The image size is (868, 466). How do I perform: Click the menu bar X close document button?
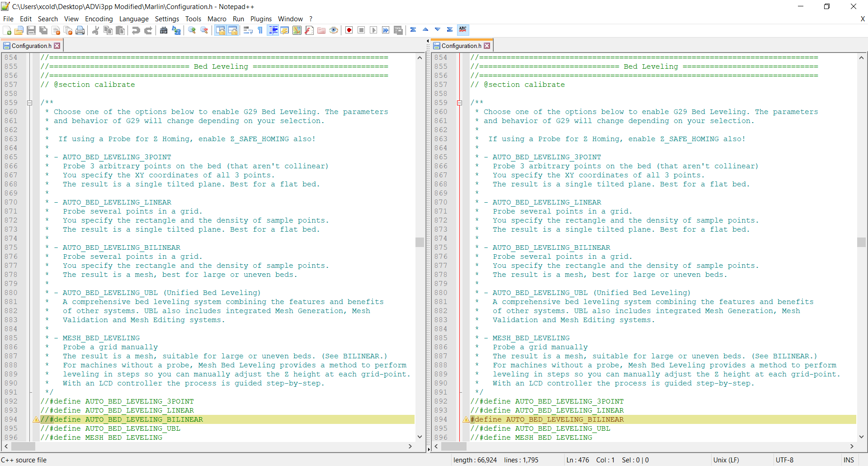(x=863, y=19)
